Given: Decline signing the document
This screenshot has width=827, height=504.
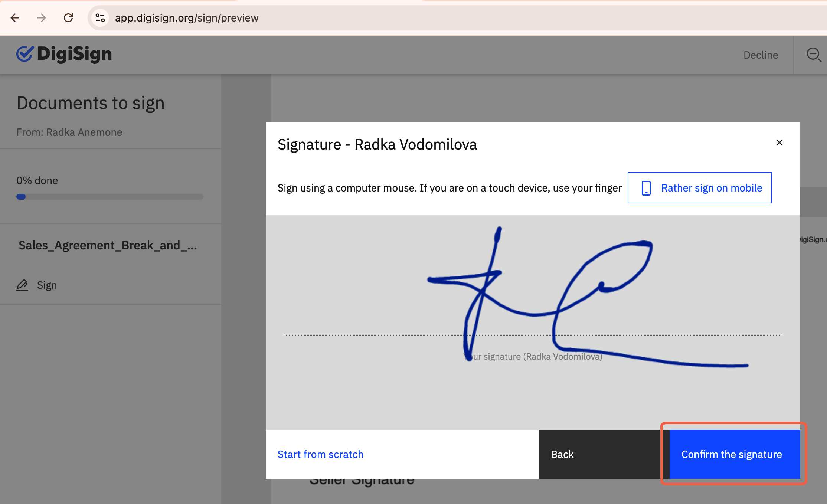Looking at the screenshot, I should click(x=761, y=55).
